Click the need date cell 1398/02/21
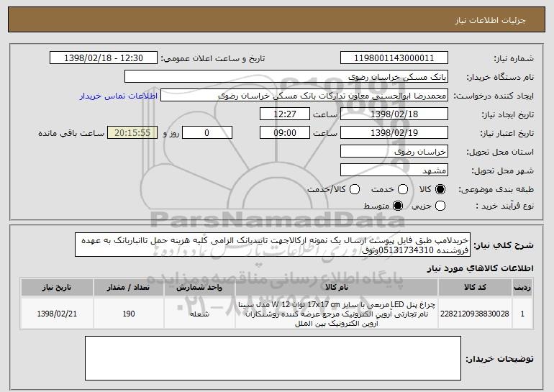The image size is (554, 392). tap(57, 314)
